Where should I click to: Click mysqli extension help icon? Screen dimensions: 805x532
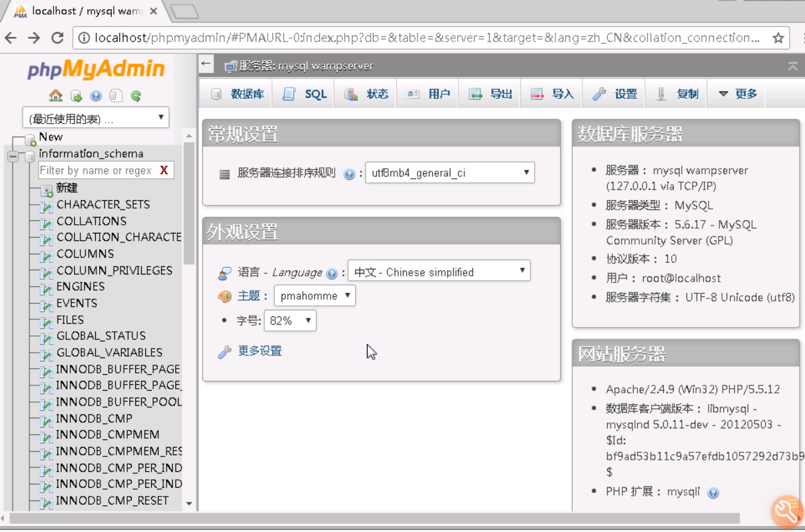click(x=713, y=493)
